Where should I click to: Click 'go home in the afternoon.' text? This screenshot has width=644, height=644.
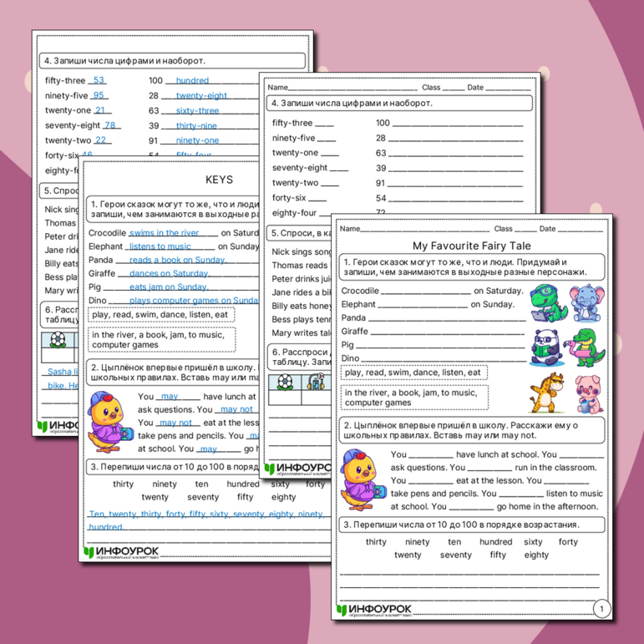tap(547, 507)
